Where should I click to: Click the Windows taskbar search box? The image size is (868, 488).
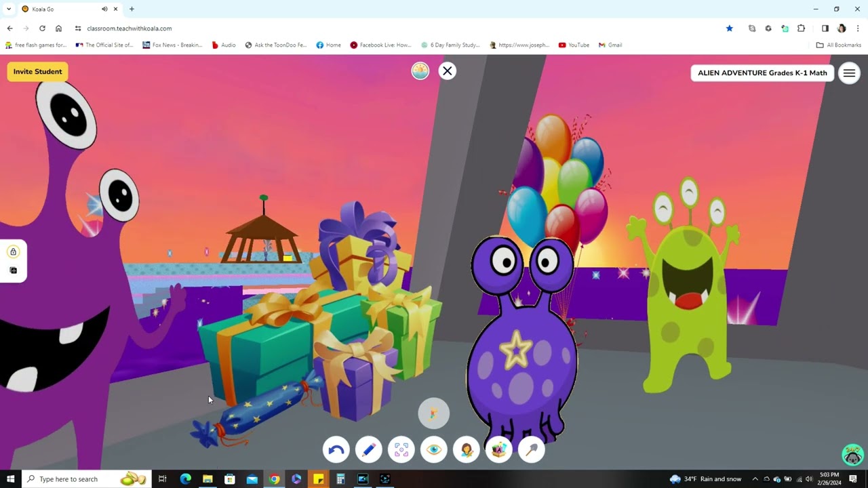[86, 479]
